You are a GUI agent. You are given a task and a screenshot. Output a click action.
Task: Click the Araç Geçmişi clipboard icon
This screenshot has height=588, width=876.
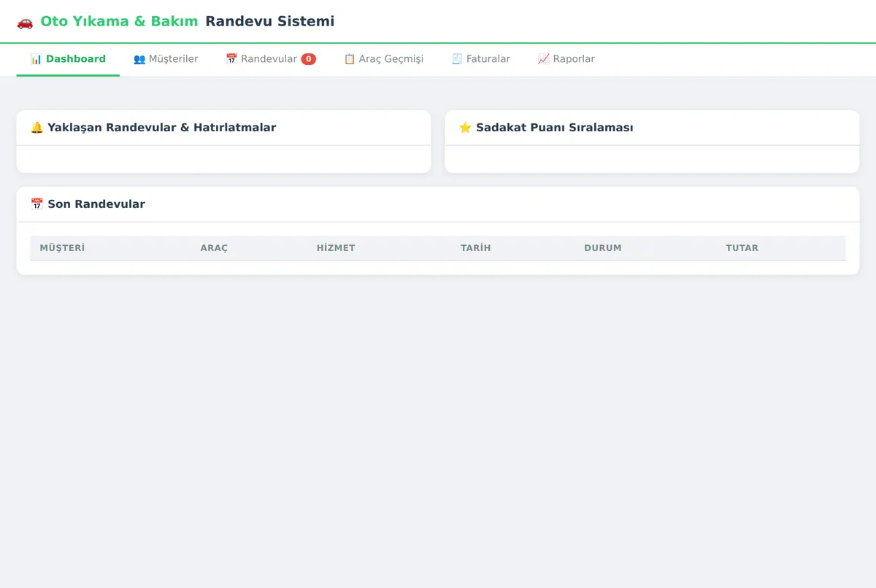click(x=350, y=59)
